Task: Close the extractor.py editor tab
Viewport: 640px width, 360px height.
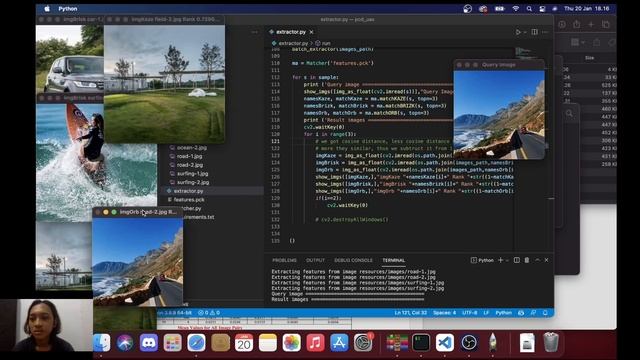Action: click(x=311, y=32)
